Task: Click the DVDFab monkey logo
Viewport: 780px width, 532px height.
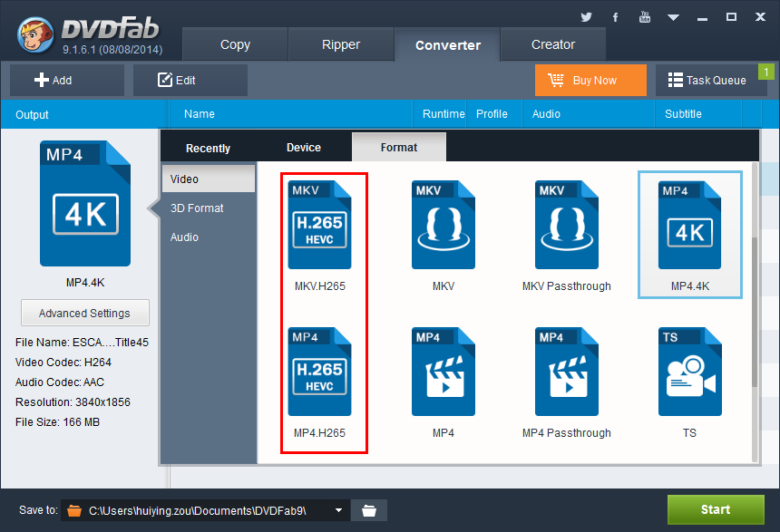Action: click(35, 34)
